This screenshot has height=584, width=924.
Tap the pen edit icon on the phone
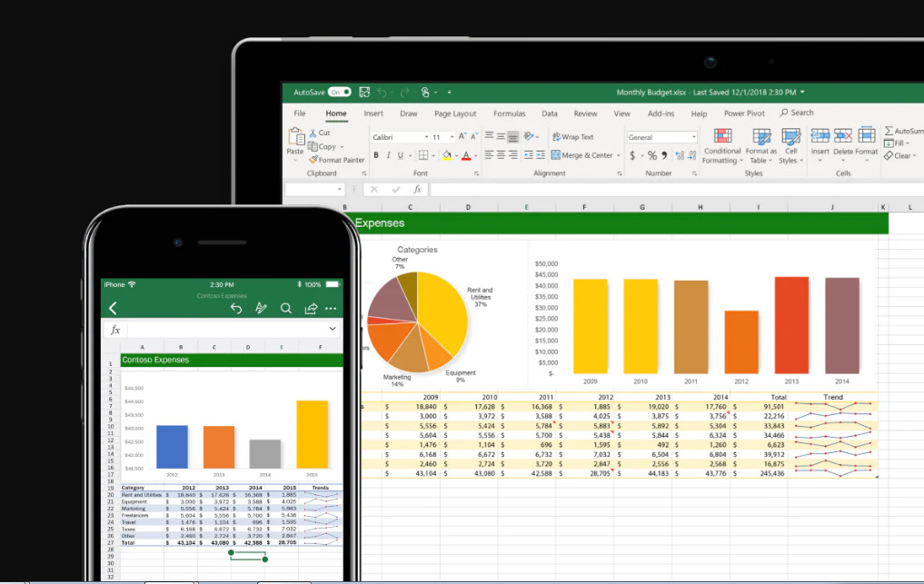tap(261, 308)
